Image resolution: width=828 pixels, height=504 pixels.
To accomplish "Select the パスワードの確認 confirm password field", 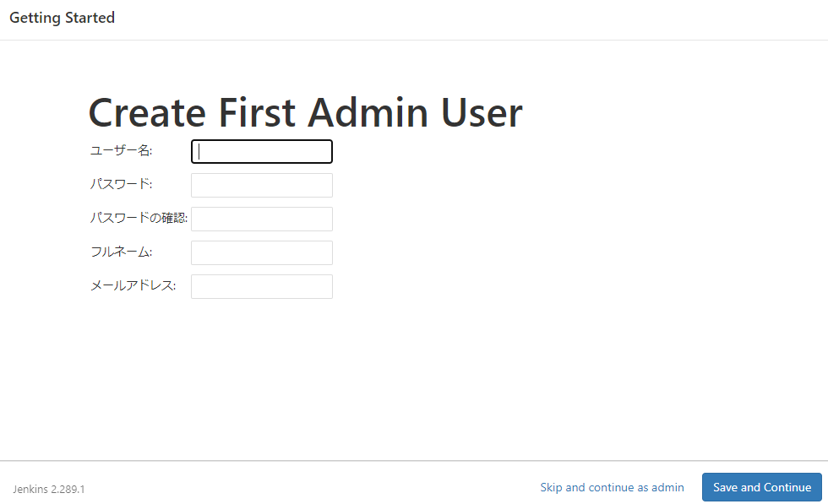I will [261, 219].
